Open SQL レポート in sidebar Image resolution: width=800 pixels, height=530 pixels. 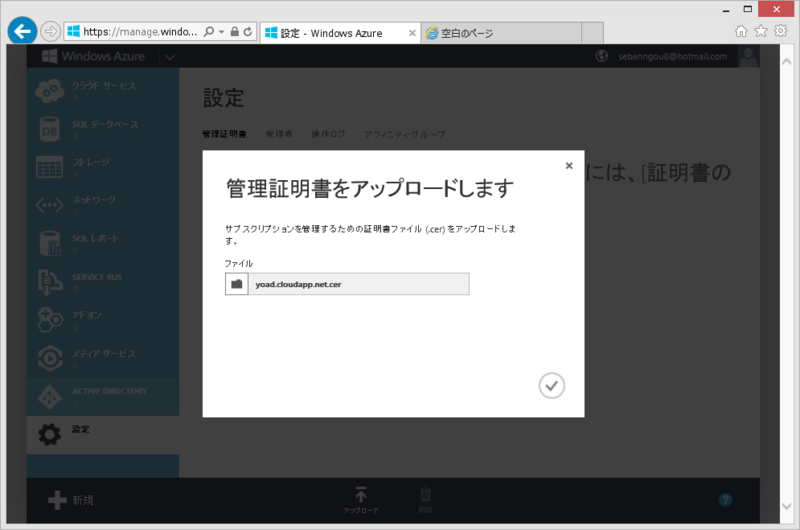(x=103, y=243)
